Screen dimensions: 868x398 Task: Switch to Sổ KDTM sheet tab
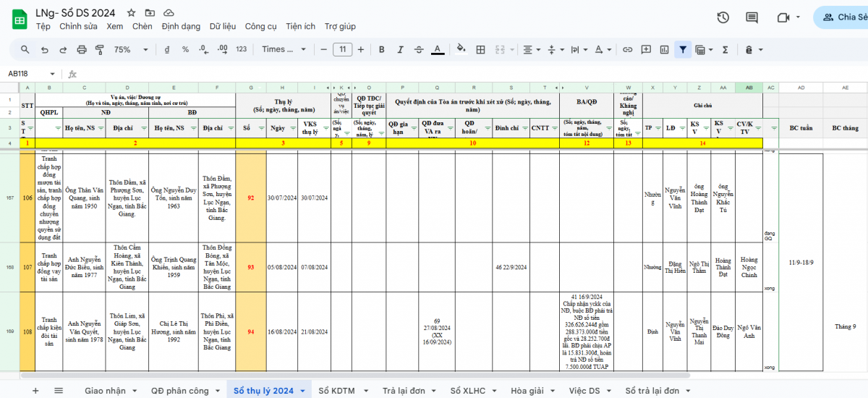coord(342,390)
